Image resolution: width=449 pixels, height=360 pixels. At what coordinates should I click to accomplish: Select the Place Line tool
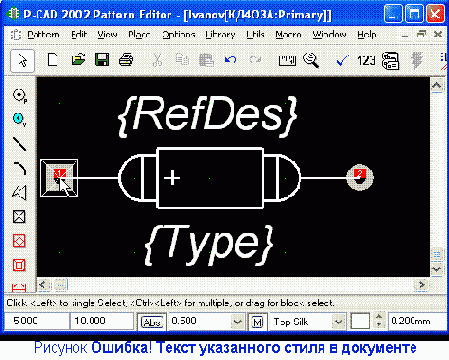pos(19,144)
